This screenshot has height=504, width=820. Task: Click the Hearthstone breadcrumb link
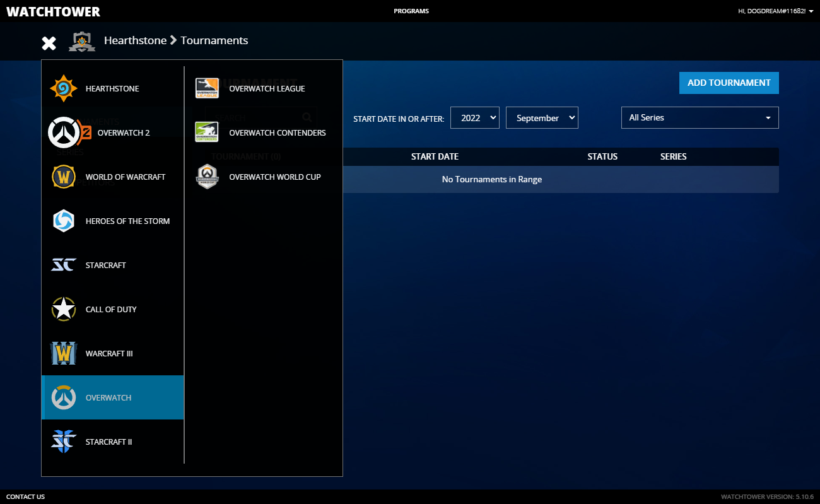tap(136, 40)
